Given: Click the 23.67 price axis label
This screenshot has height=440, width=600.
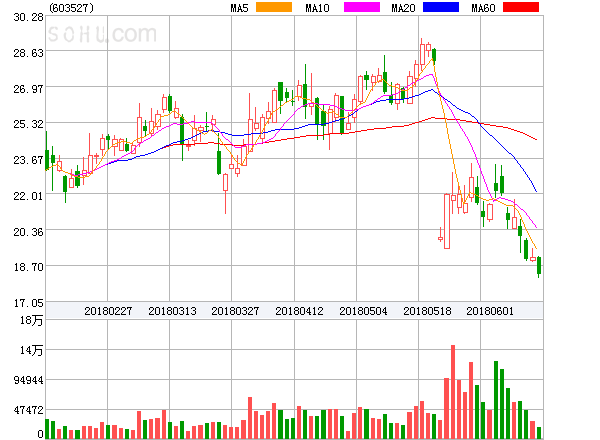Looking at the screenshot, I should click(x=28, y=160).
